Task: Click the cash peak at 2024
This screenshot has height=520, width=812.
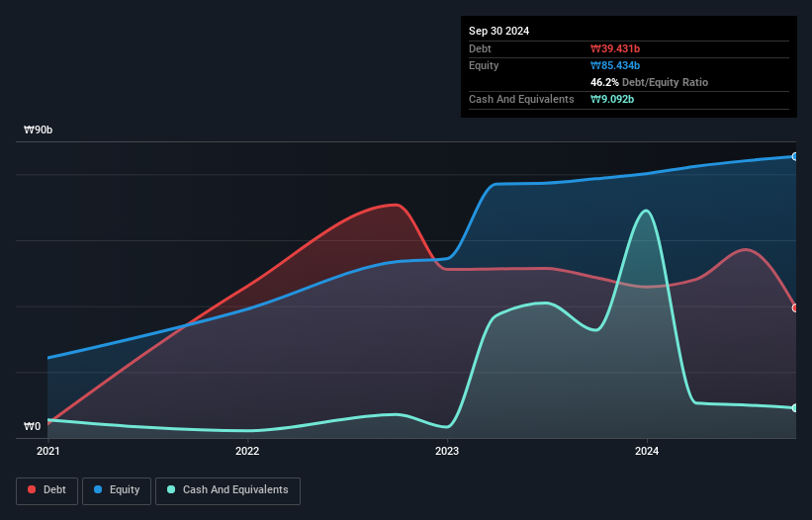Action: click(x=646, y=211)
